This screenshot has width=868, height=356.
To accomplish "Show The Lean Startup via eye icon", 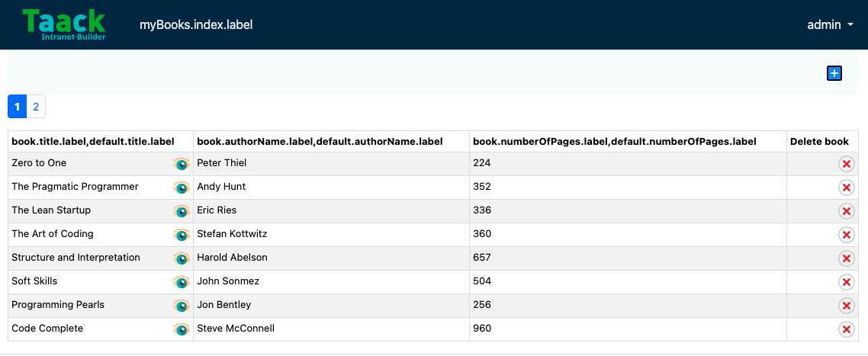I will pyautogui.click(x=182, y=211).
